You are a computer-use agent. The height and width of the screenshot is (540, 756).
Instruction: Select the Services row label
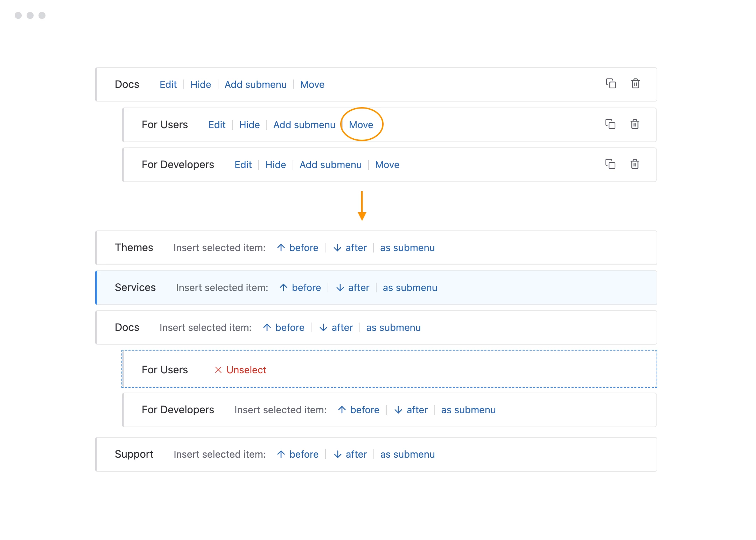(x=135, y=288)
